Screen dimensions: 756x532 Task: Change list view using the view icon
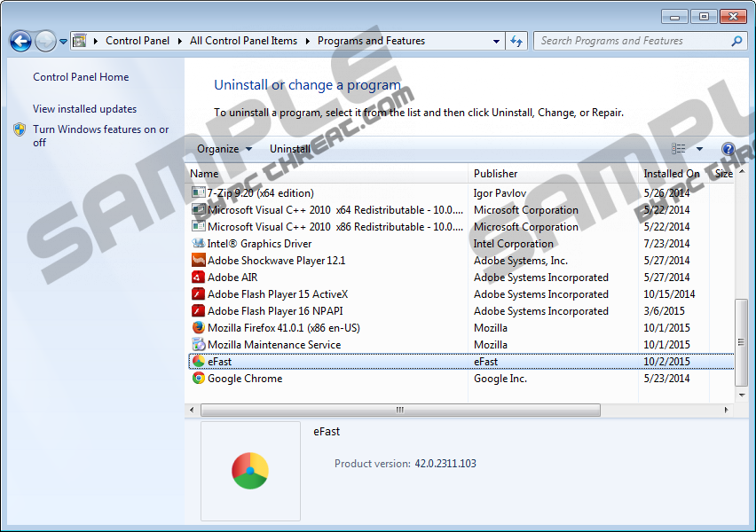coord(679,149)
